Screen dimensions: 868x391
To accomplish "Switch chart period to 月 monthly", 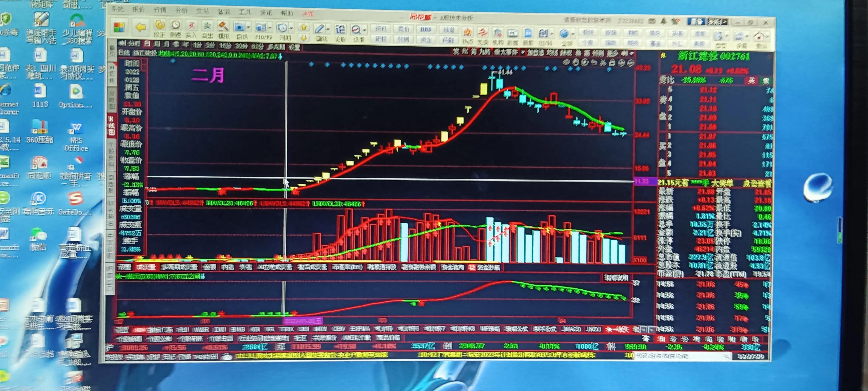I will tap(166, 44).
